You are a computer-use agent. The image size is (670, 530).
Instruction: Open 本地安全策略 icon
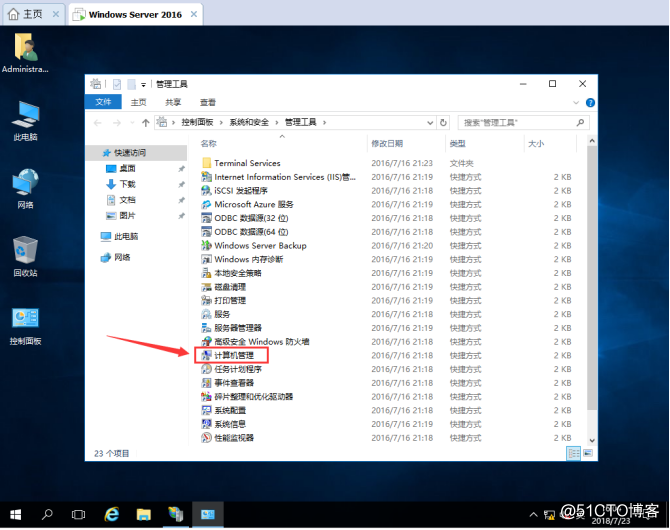[x=206, y=273]
